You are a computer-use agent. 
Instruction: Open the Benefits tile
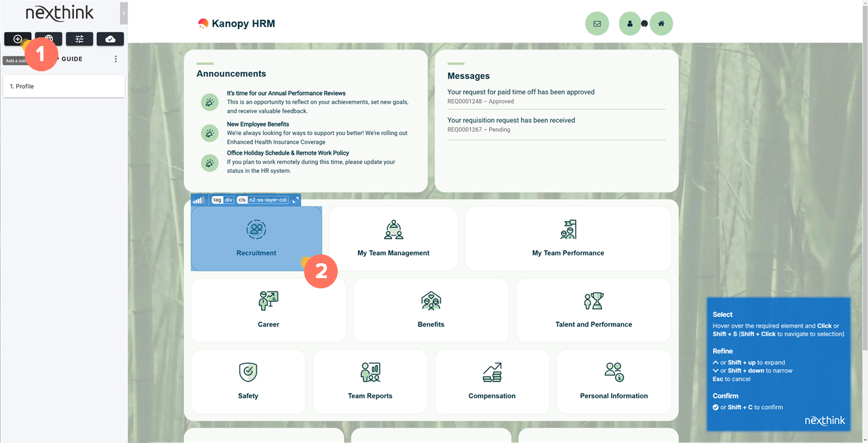(x=431, y=310)
